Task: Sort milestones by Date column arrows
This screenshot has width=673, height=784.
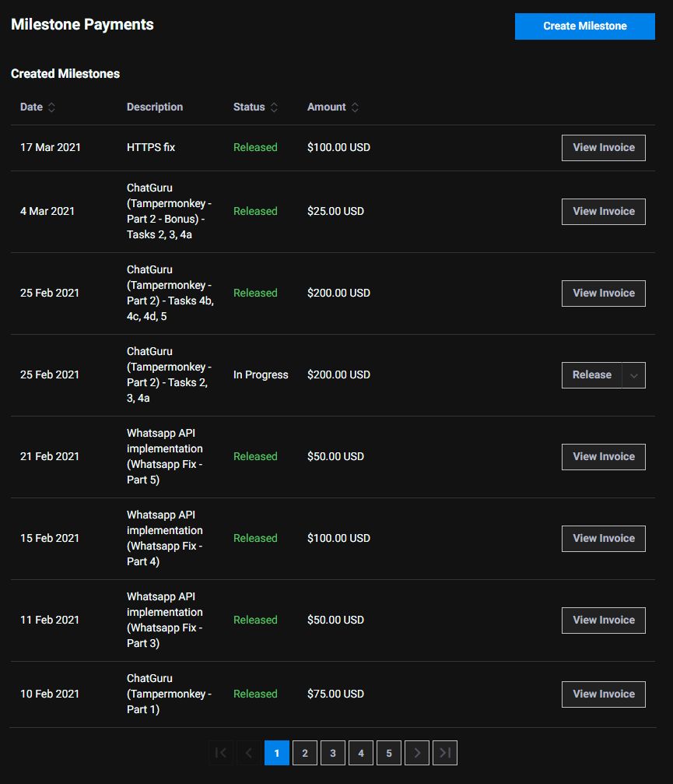Action: 51,107
